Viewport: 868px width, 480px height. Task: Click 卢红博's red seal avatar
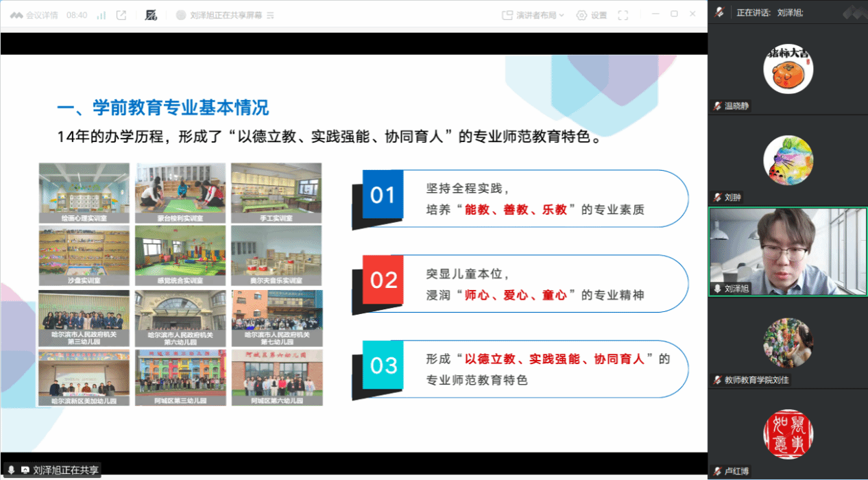pyautogui.click(x=788, y=434)
